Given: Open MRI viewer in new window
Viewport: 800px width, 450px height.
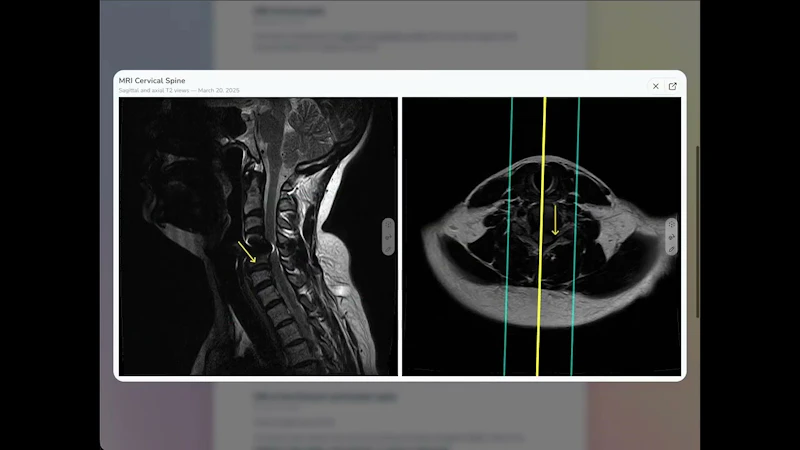Looking at the screenshot, I should click(672, 86).
